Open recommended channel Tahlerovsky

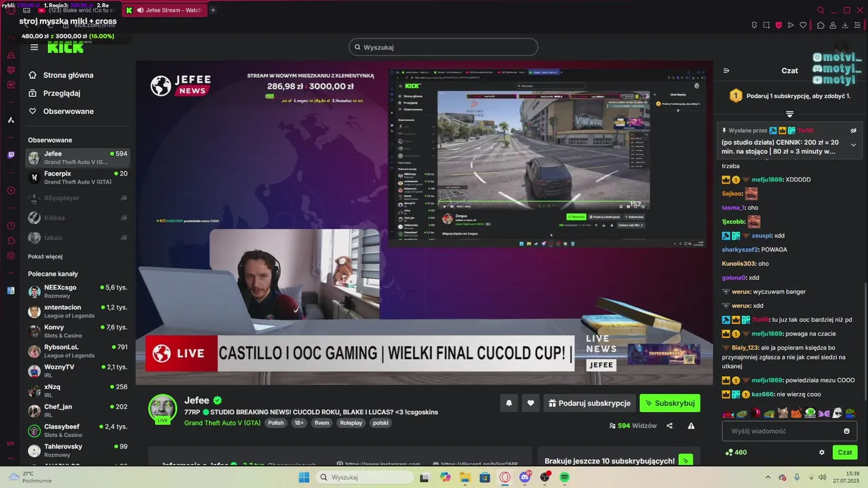tap(77, 450)
